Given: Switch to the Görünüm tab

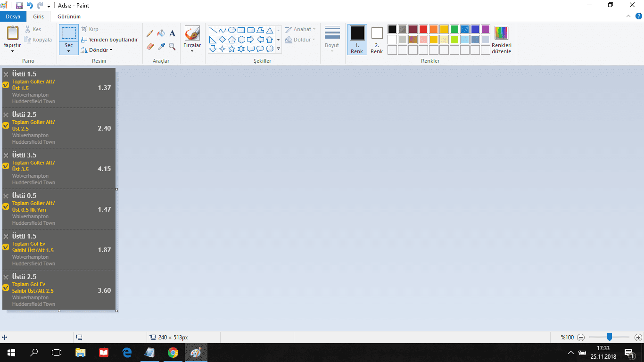Looking at the screenshot, I should coord(69,16).
